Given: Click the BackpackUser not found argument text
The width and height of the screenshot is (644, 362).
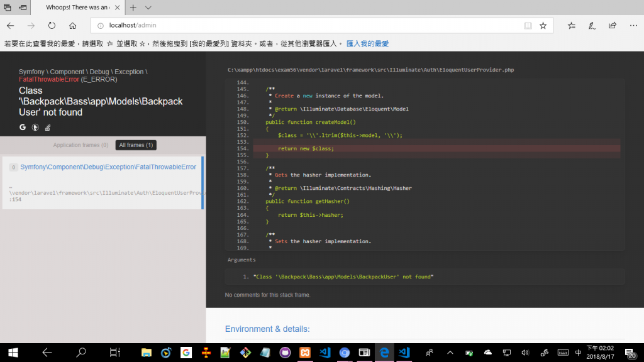Looking at the screenshot, I should point(343,277).
